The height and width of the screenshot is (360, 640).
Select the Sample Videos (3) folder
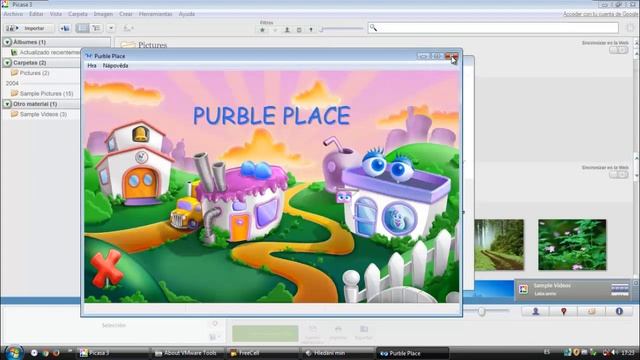pos(39,114)
